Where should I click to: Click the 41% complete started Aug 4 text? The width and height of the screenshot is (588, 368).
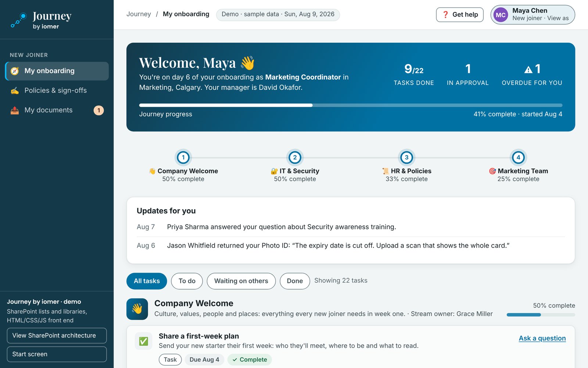click(518, 114)
